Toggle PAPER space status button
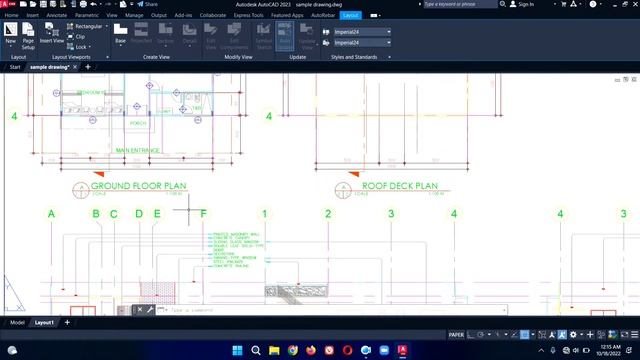640x360 pixels. [456, 335]
